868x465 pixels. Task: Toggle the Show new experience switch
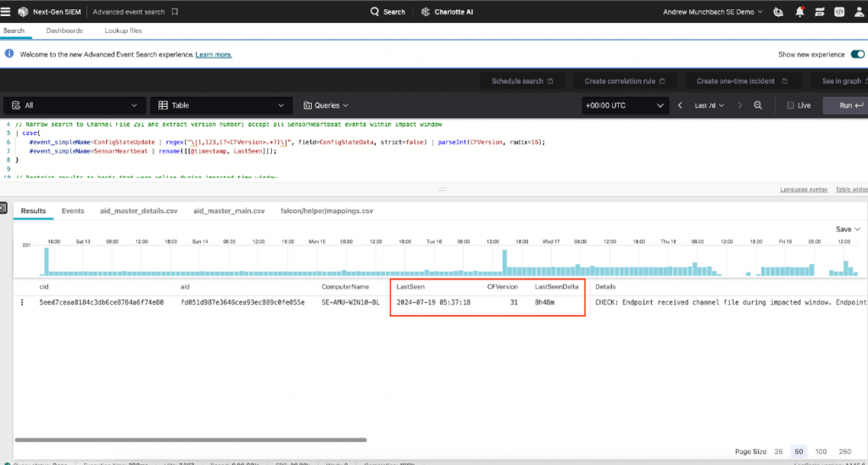click(x=857, y=54)
